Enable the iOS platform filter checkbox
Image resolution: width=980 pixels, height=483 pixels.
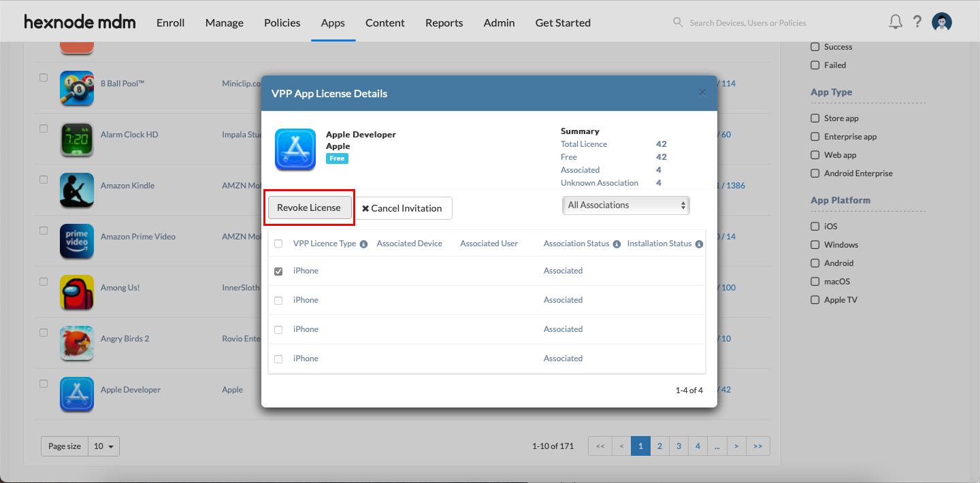pyautogui.click(x=815, y=227)
